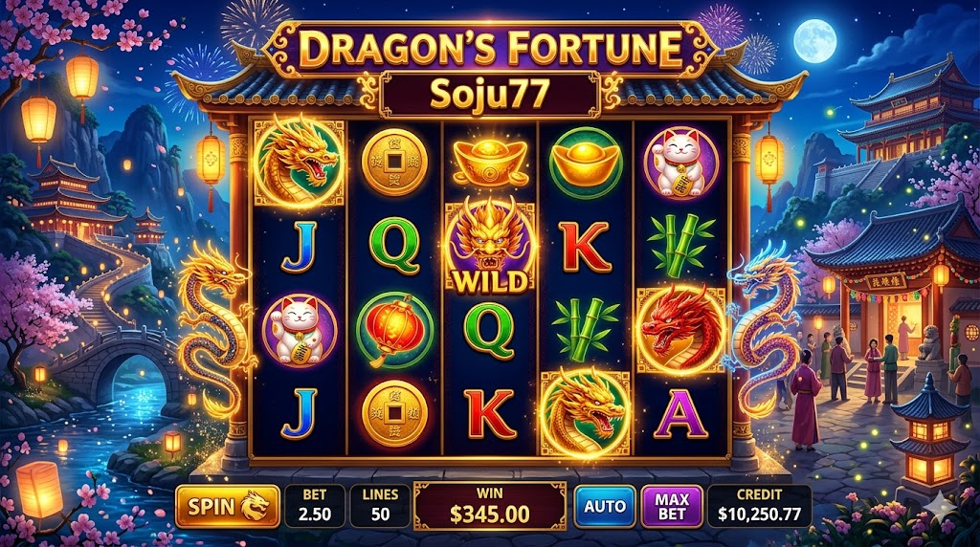Select the red lantern symbol
This screenshot has width=980, height=547.
coord(394,329)
